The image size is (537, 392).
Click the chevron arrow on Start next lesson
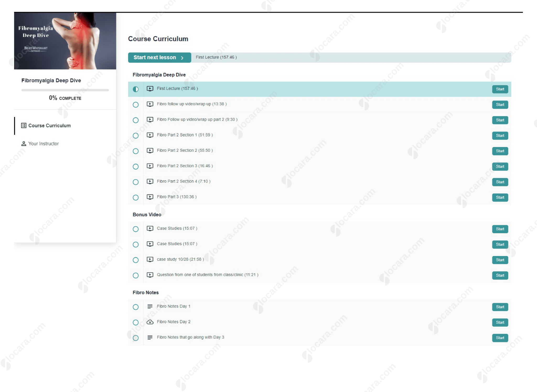(182, 58)
